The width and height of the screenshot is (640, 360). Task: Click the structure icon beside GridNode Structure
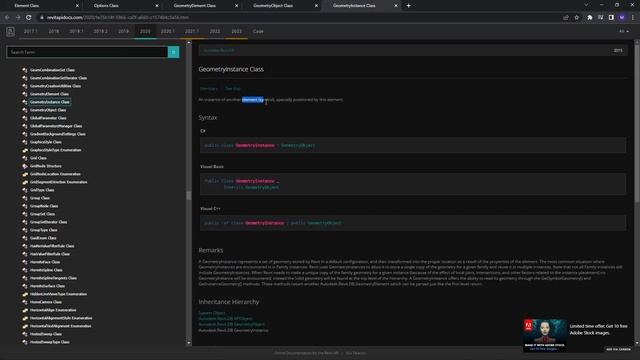pos(25,166)
